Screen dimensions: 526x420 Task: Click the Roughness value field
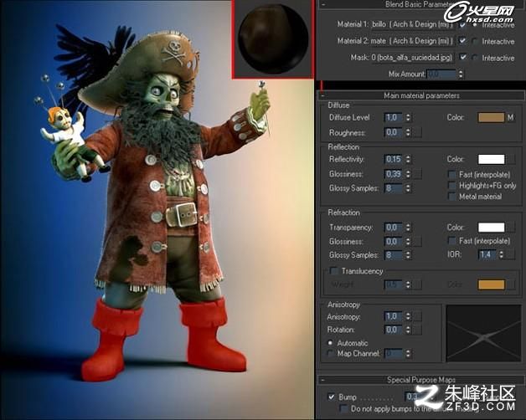394,132
